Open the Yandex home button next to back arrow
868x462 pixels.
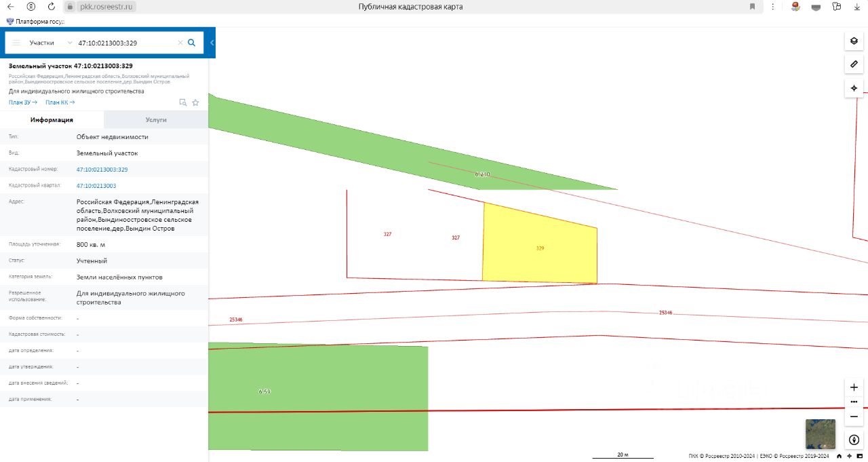click(31, 6)
